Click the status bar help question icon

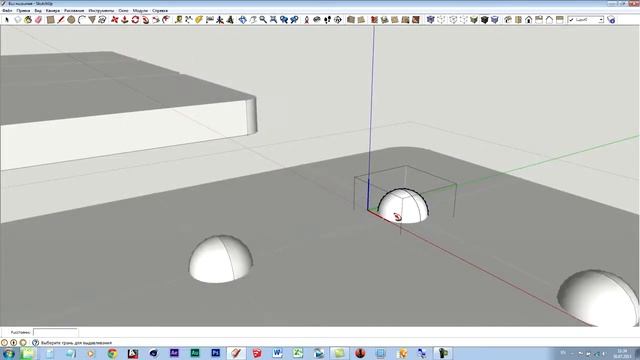(x=35, y=343)
